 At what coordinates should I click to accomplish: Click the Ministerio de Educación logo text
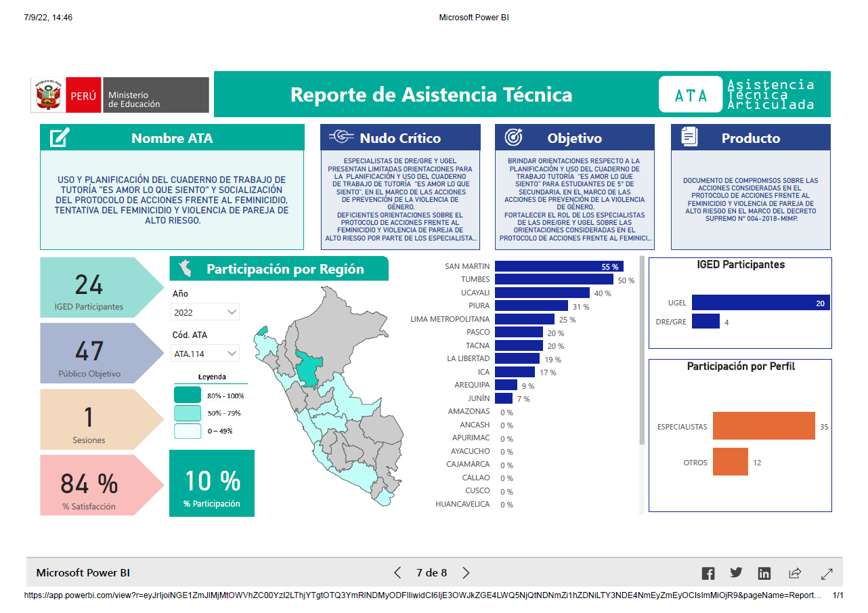pos(134,100)
